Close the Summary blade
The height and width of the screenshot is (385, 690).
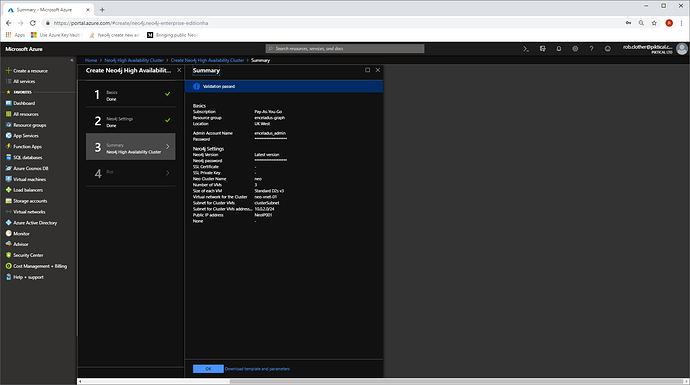378,70
